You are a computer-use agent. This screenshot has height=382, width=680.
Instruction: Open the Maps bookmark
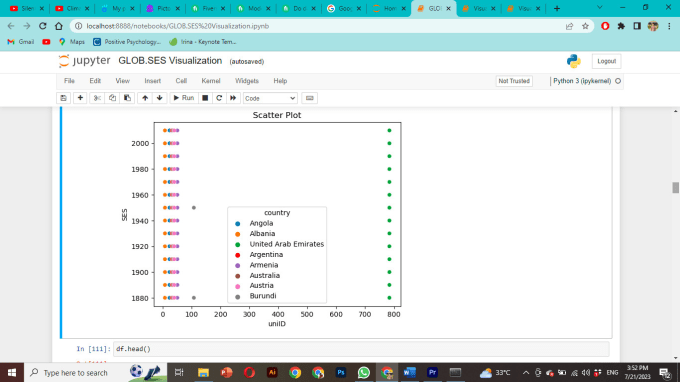(x=72, y=42)
